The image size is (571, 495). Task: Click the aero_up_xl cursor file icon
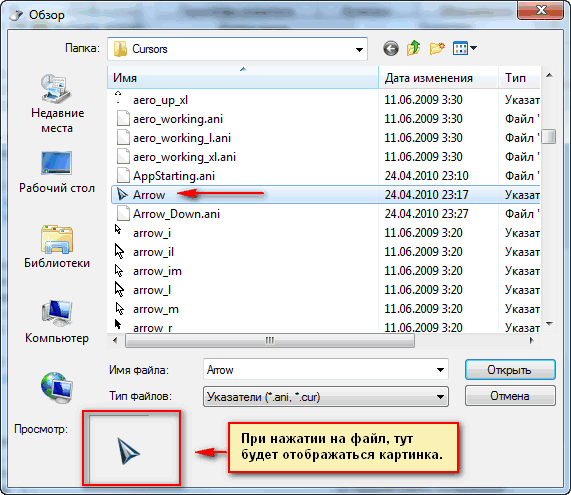pos(118,98)
